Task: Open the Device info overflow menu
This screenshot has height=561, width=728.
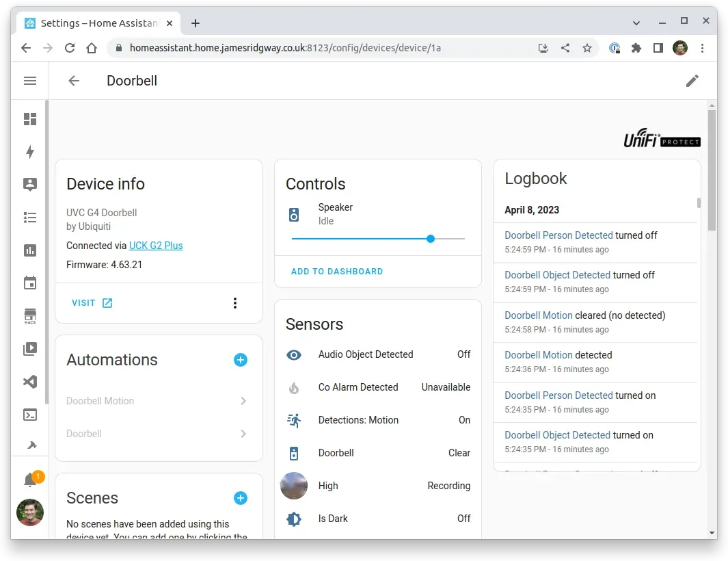Action: point(234,302)
